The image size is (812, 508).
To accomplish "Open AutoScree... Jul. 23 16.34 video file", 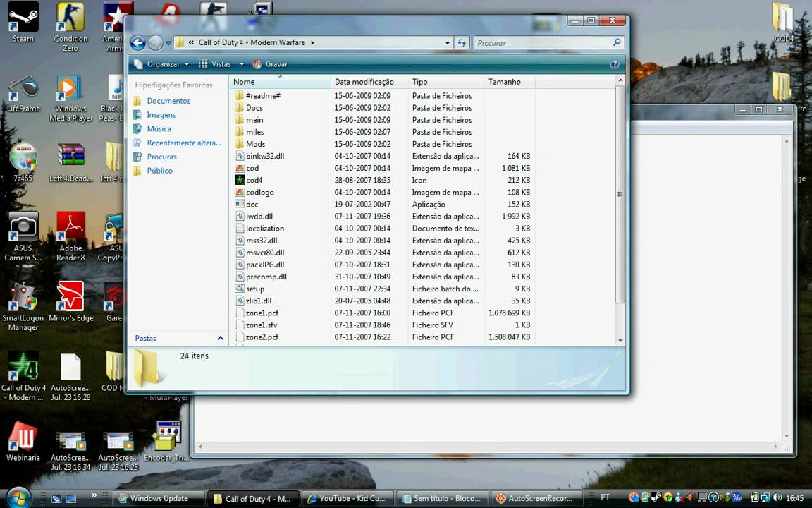I will click(70, 451).
